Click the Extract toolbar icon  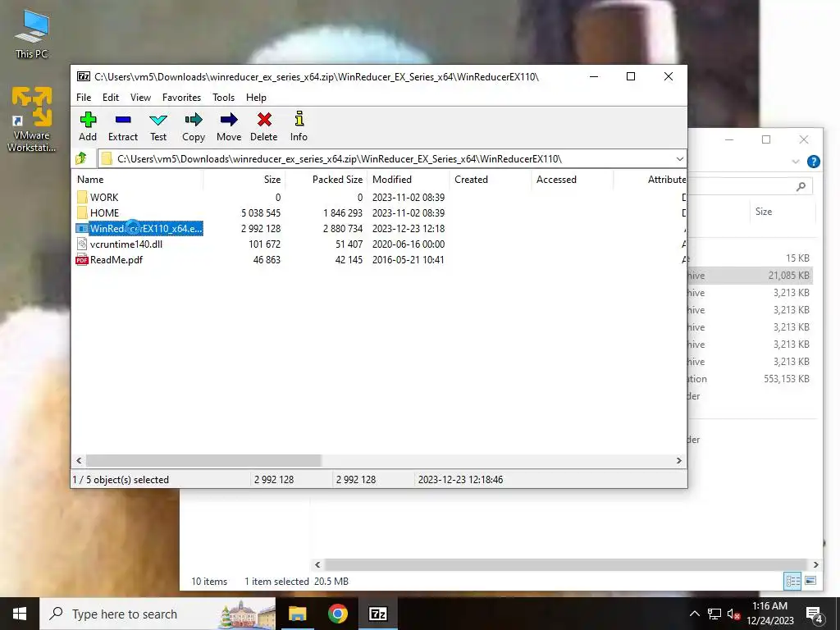[123, 120]
